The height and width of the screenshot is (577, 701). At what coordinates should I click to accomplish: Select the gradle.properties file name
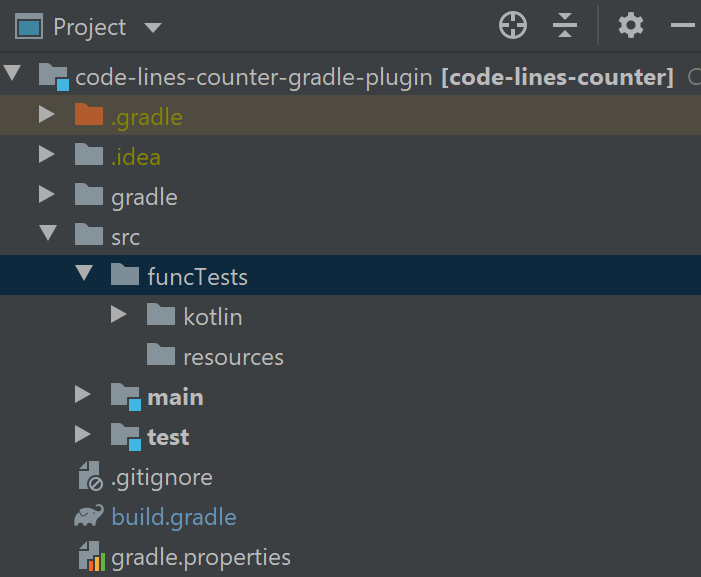(201, 557)
